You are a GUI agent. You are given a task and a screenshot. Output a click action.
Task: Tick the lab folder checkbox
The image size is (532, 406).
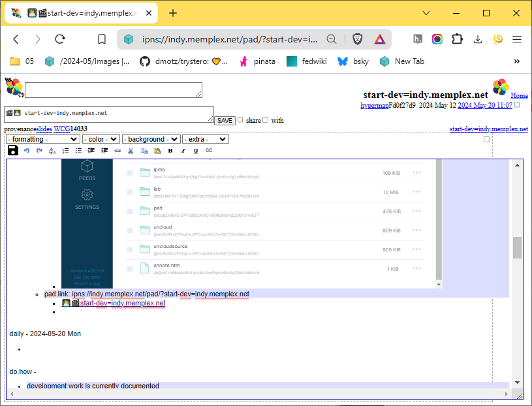point(130,192)
